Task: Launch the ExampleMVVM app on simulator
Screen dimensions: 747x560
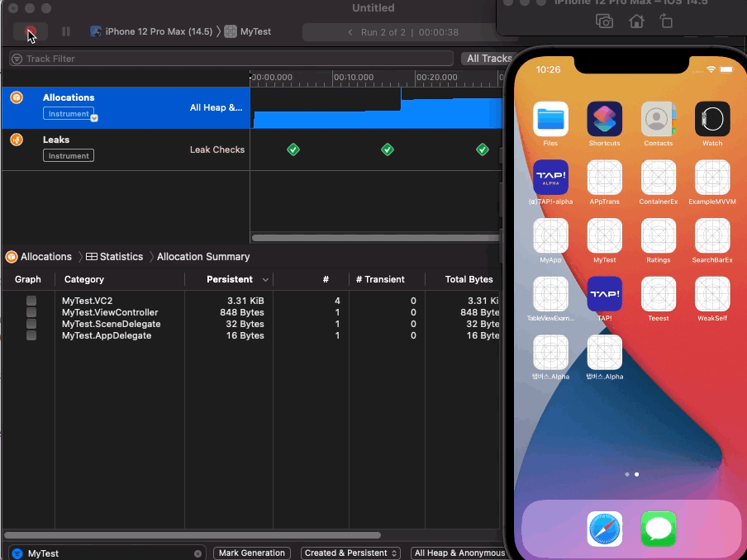Action: pos(712,177)
